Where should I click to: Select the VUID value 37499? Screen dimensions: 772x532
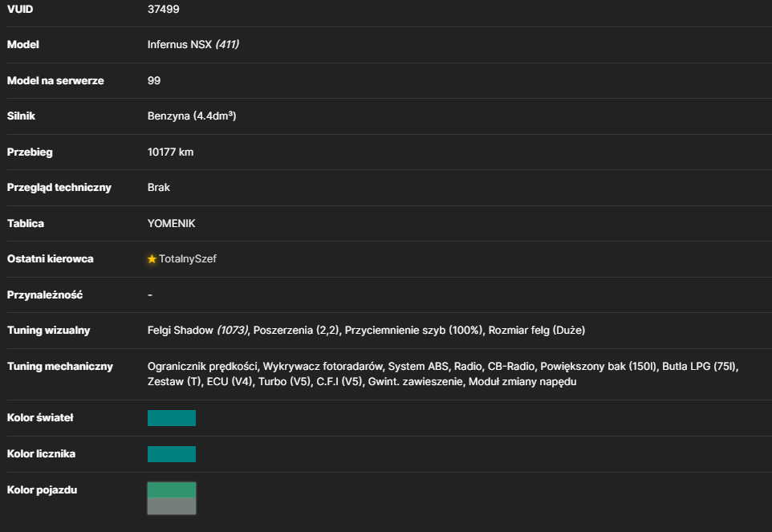tap(164, 10)
